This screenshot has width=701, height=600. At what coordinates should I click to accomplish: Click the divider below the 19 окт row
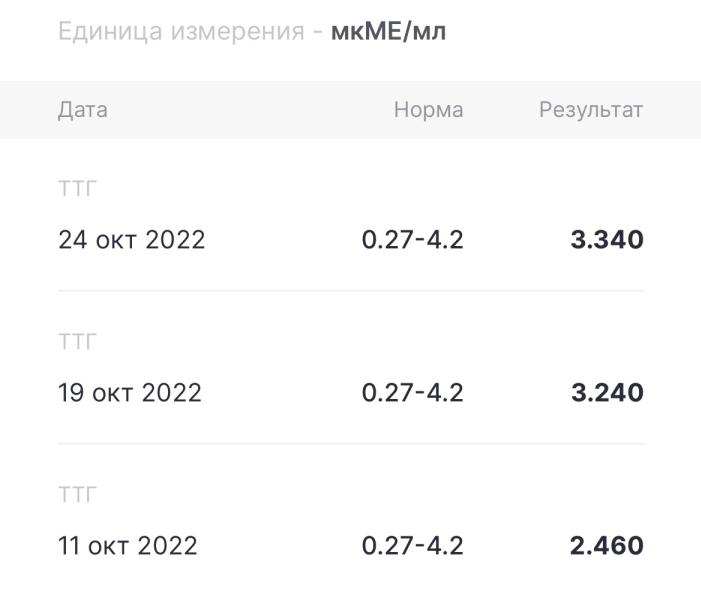tap(351, 444)
